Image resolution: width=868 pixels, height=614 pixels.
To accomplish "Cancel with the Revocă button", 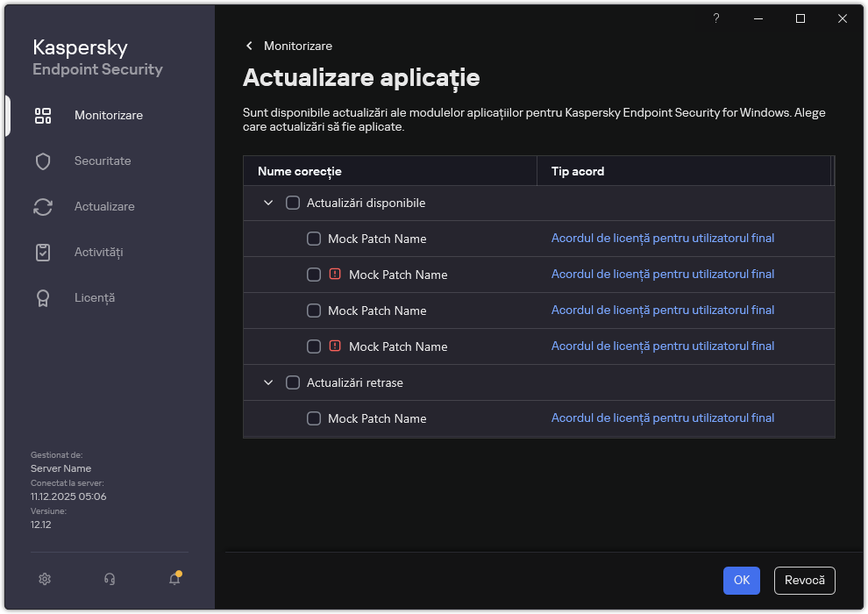I will pyautogui.click(x=804, y=580).
